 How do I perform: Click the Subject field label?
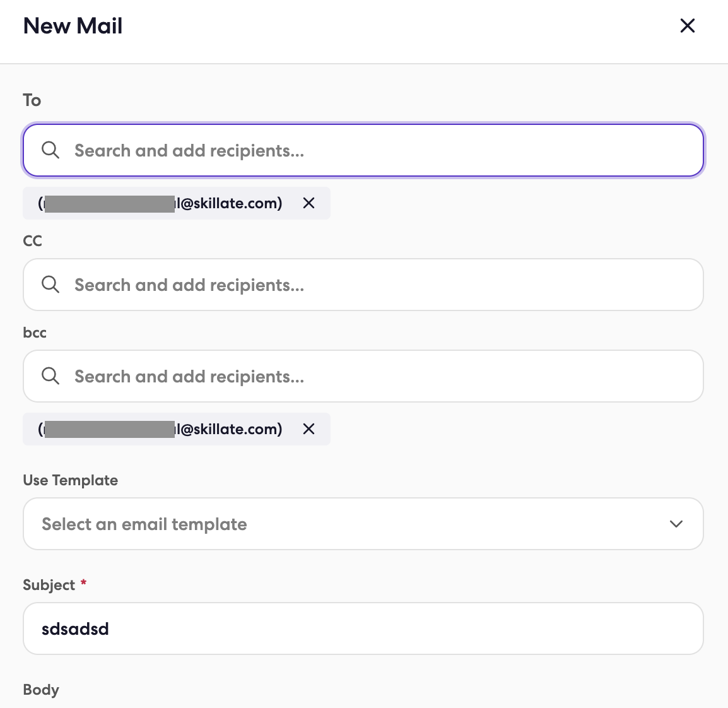(x=49, y=585)
